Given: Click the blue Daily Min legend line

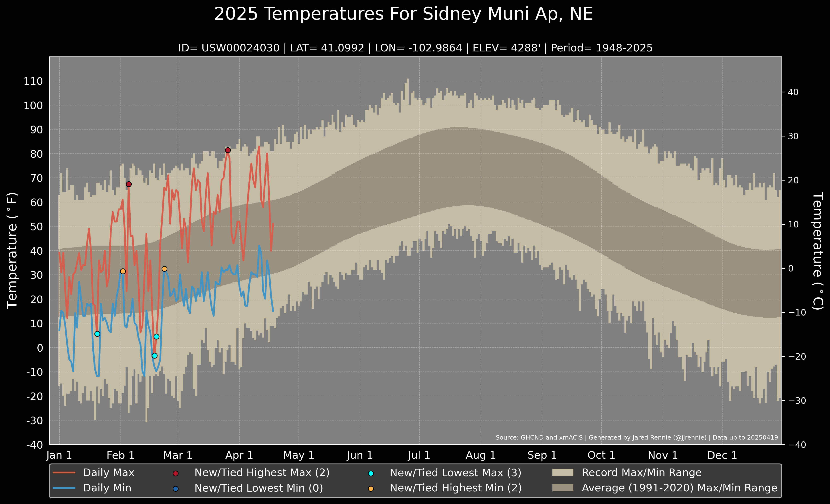Looking at the screenshot, I should coord(64,488).
